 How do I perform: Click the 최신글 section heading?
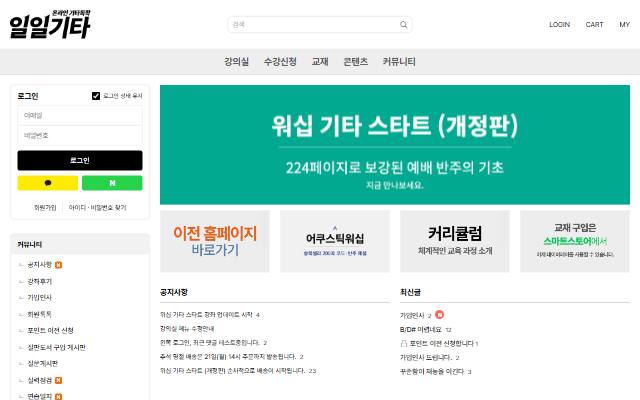tap(410, 292)
